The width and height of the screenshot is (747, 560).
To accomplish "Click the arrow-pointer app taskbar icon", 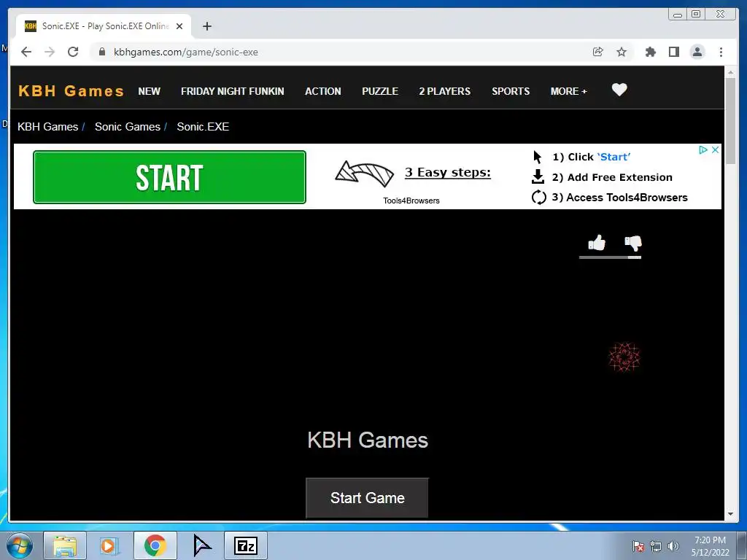I will pyautogui.click(x=202, y=545).
